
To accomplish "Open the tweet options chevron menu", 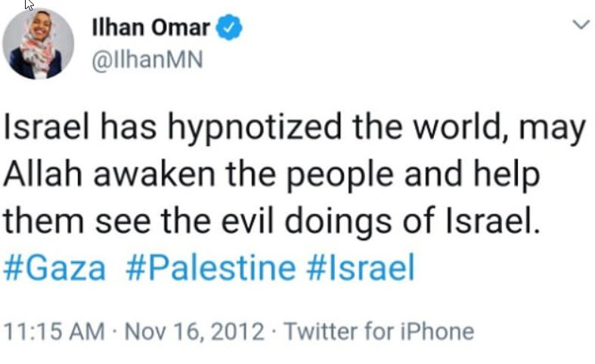I will (x=580, y=25).
